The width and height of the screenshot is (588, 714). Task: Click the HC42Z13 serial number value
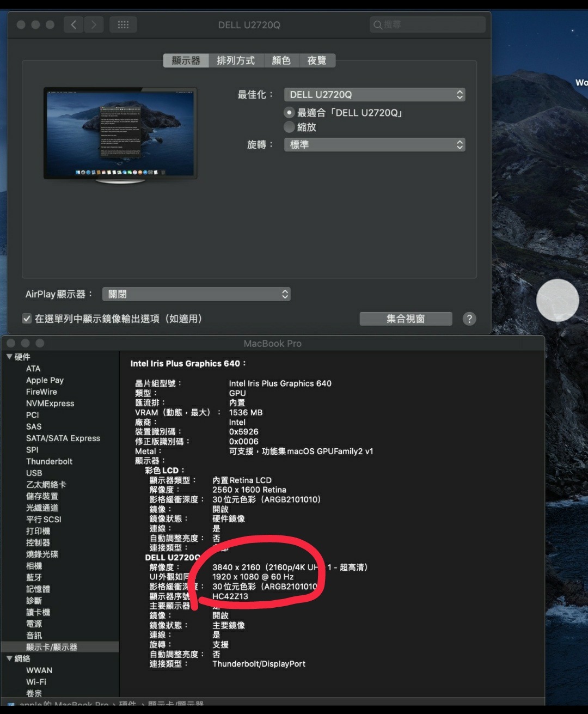[x=230, y=596]
